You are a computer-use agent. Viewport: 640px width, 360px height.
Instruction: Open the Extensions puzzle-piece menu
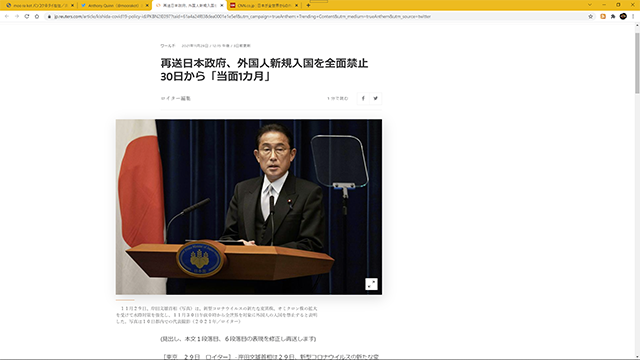(x=613, y=16)
